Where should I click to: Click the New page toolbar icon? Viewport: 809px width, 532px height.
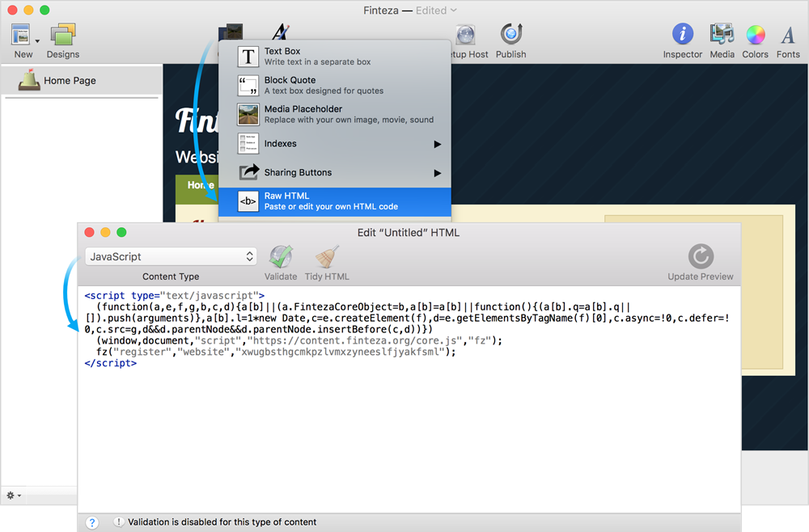point(22,36)
